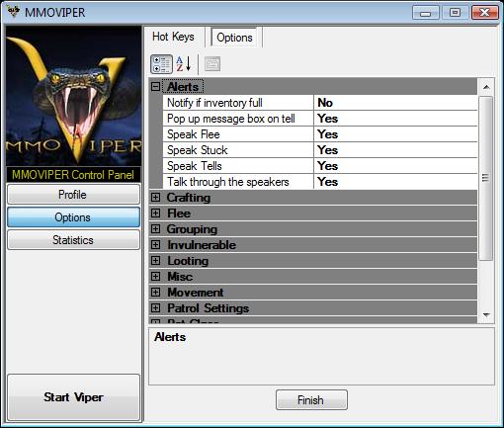Click the Start Viper button
The height and width of the screenshot is (428, 504).
point(73,397)
